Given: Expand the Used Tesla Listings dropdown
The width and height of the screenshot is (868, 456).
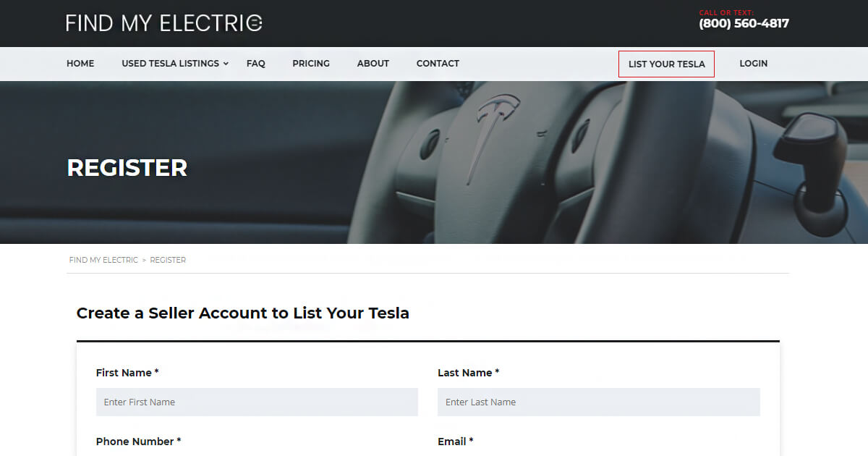Looking at the screenshot, I should click(x=171, y=64).
